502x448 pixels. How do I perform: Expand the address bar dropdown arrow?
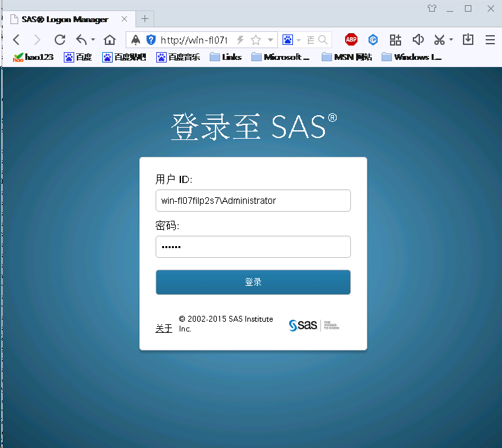(x=270, y=40)
